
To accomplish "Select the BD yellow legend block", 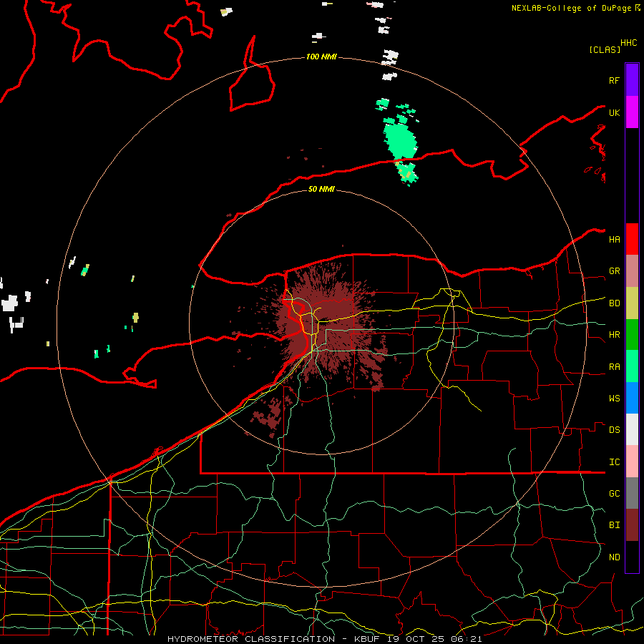I will [x=632, y=303].
